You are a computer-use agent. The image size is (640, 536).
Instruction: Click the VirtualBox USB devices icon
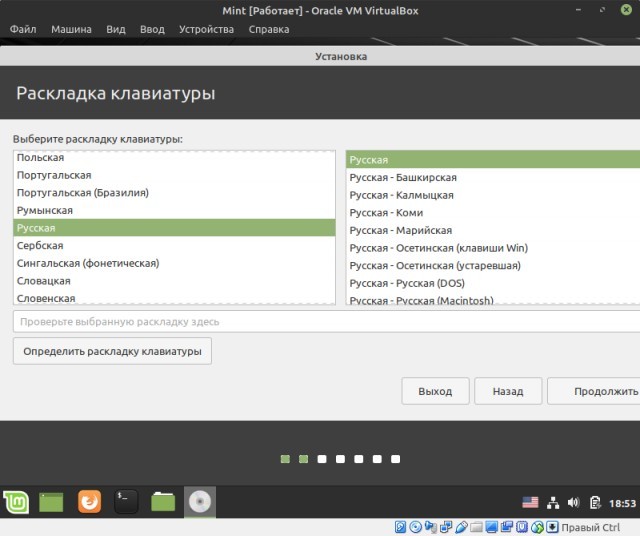tap(461, 527)
